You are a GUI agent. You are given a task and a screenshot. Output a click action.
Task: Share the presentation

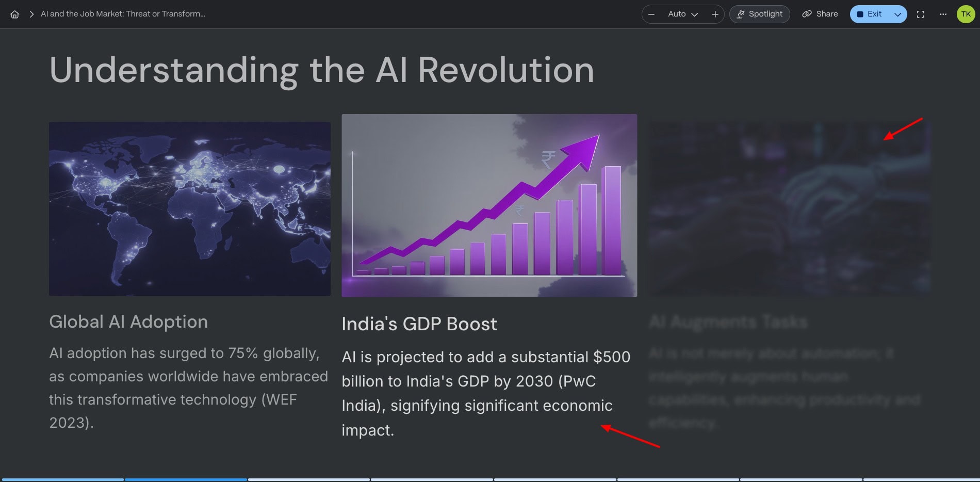[820, 14]
